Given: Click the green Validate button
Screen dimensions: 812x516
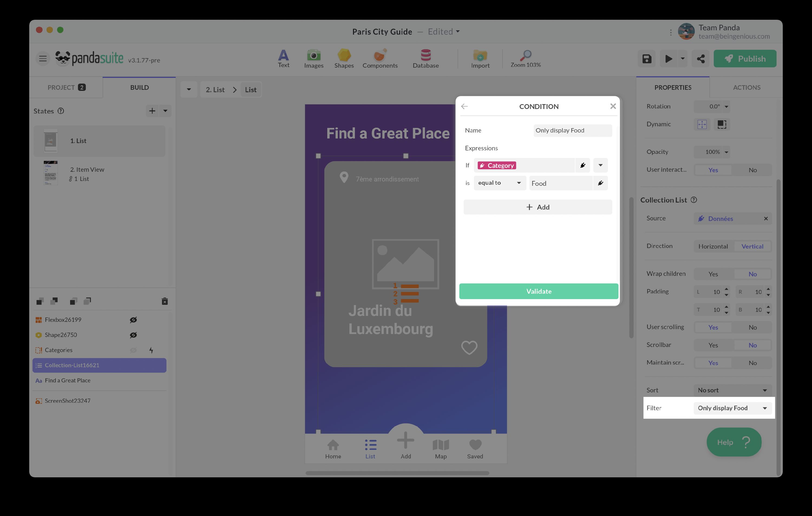Looking at the screenshot, I should [x=538, y=291].
